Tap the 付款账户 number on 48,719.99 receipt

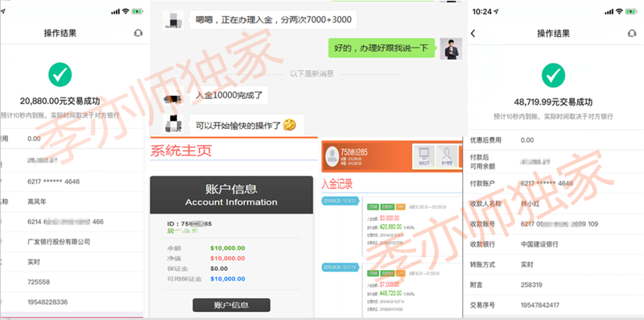[x=547, y=184]
